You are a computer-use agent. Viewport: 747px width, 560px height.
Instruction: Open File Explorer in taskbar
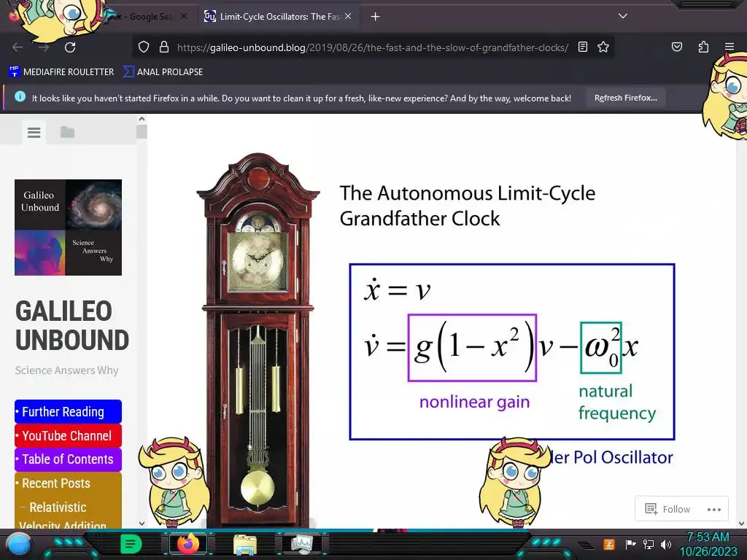[x=245, y=545]
